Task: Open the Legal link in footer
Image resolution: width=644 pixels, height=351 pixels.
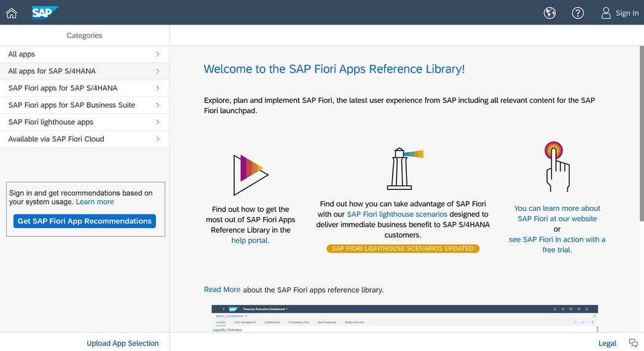Action: [607, 343]
